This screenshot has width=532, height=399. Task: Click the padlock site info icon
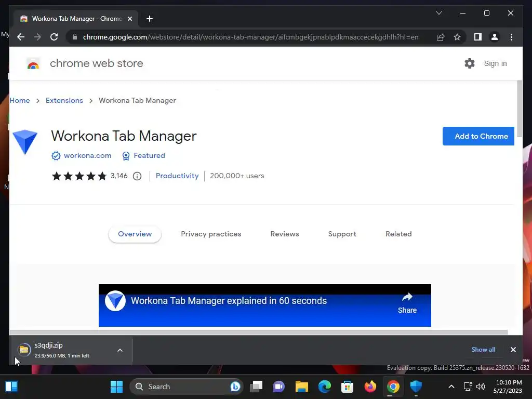click(75, 37)
